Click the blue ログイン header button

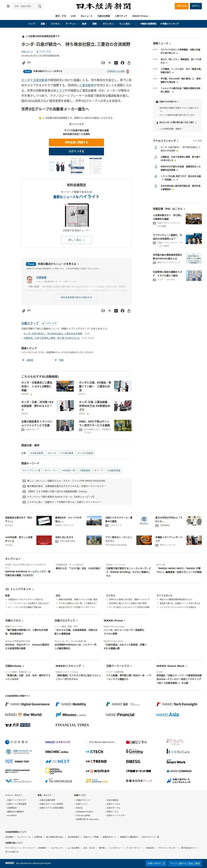pos(196,6)
